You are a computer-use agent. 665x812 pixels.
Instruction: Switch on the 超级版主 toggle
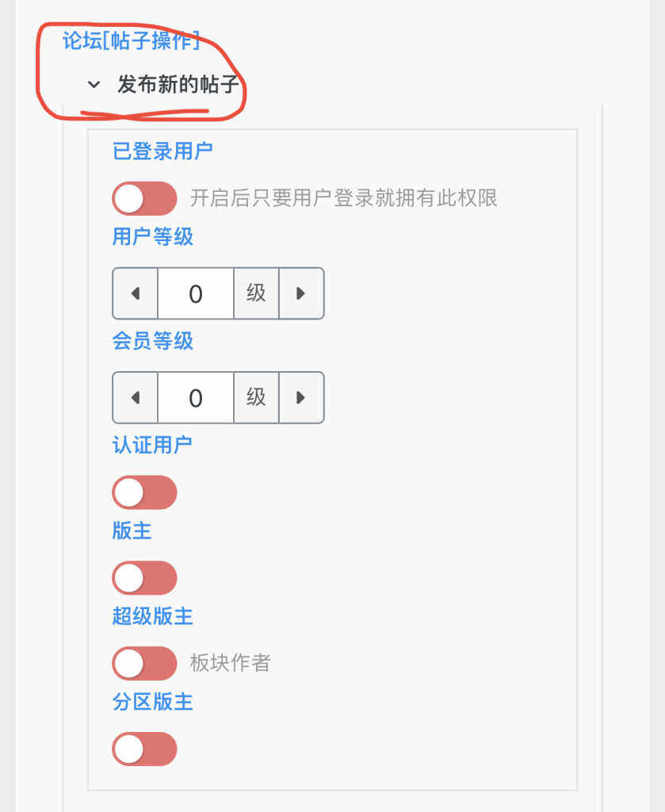point(144,664)
